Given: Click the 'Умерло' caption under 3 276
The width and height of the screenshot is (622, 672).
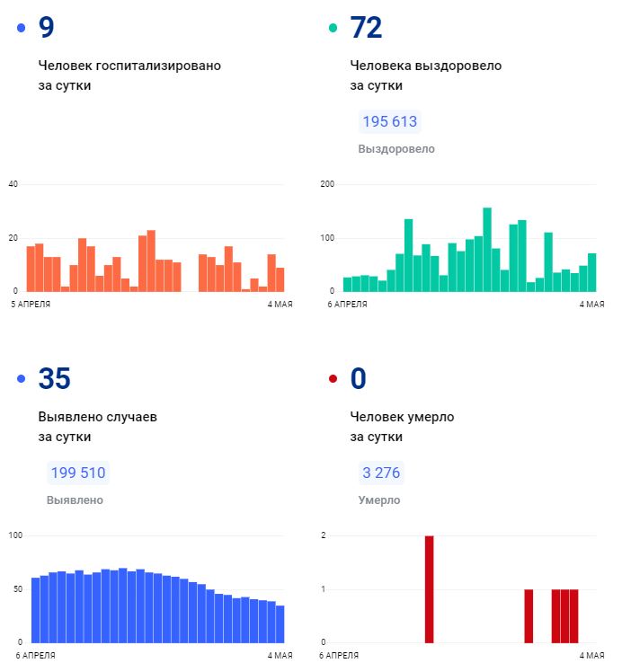Looking at the screenshot, I should [379, 500].
